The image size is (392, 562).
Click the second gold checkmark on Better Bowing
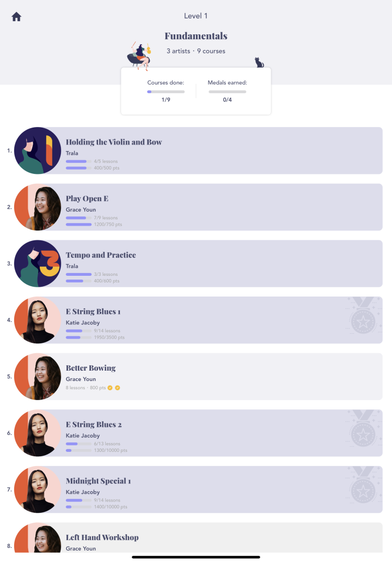click(118, 388)
